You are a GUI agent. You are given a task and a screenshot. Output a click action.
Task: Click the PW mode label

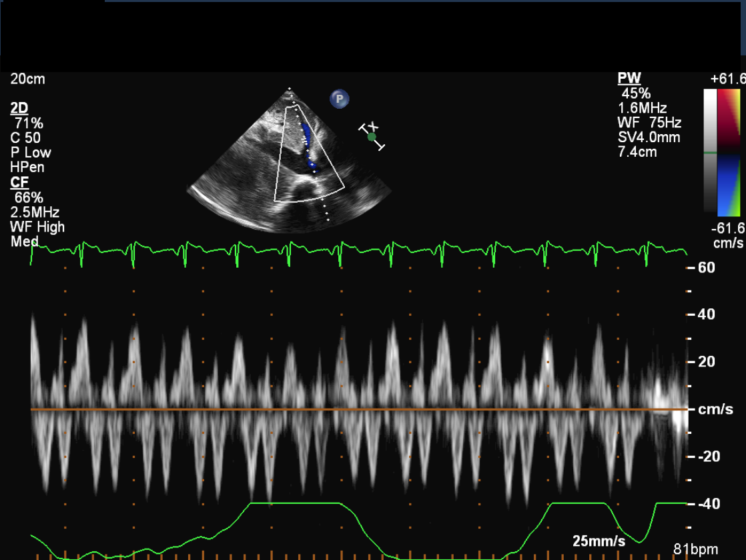click(x=629, y=79)
